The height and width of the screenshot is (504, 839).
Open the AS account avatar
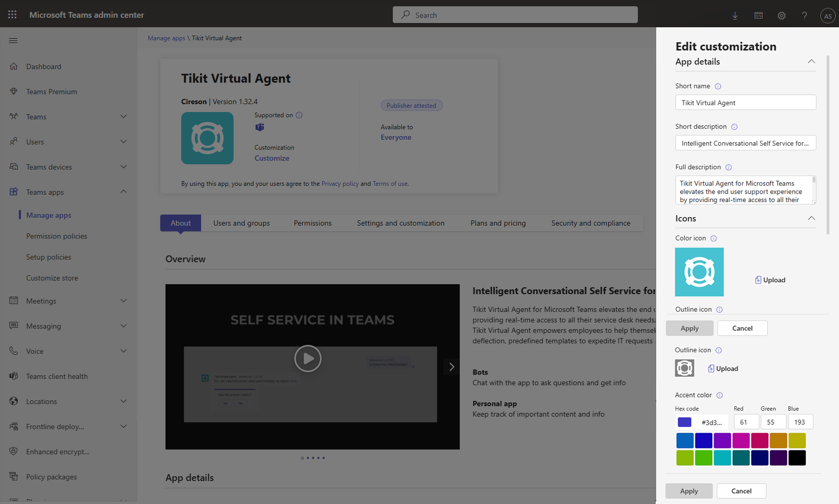pyautogui.click(x=827, y=16)
